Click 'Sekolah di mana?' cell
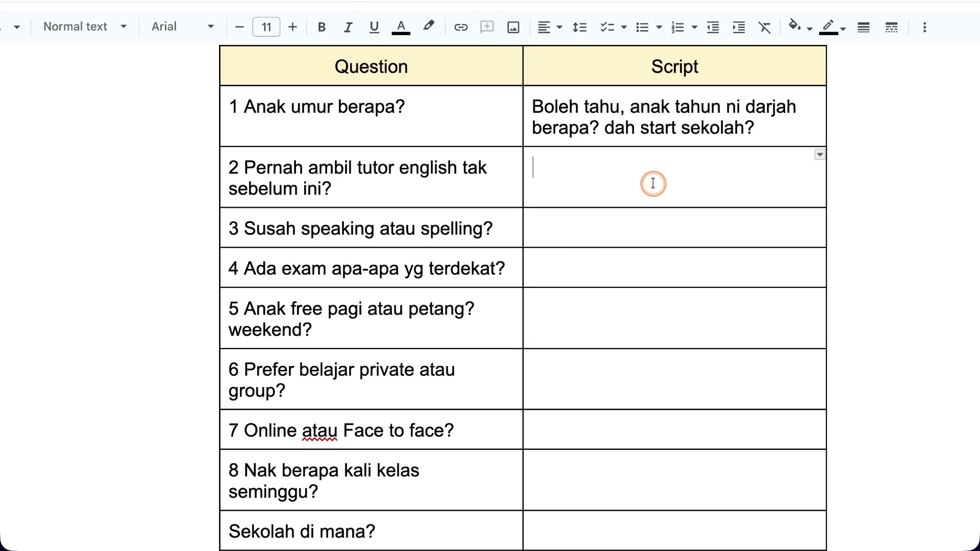Screen dimensions: 980x551 click(x=371, y=531)
